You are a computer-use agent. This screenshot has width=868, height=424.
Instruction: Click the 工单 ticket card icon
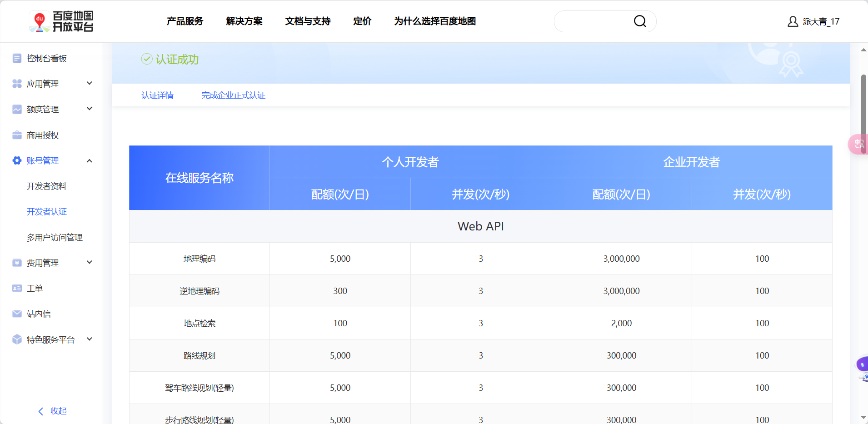[x=17, y=288]
